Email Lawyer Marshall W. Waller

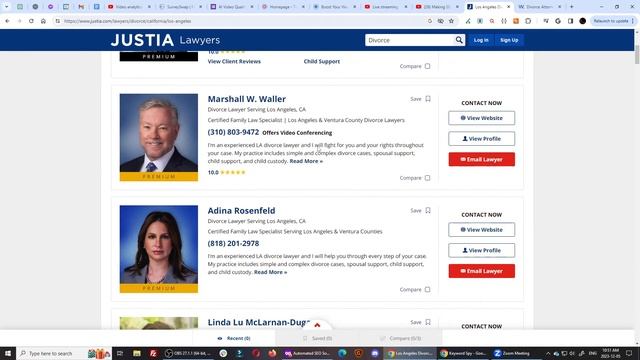(482, 159)
